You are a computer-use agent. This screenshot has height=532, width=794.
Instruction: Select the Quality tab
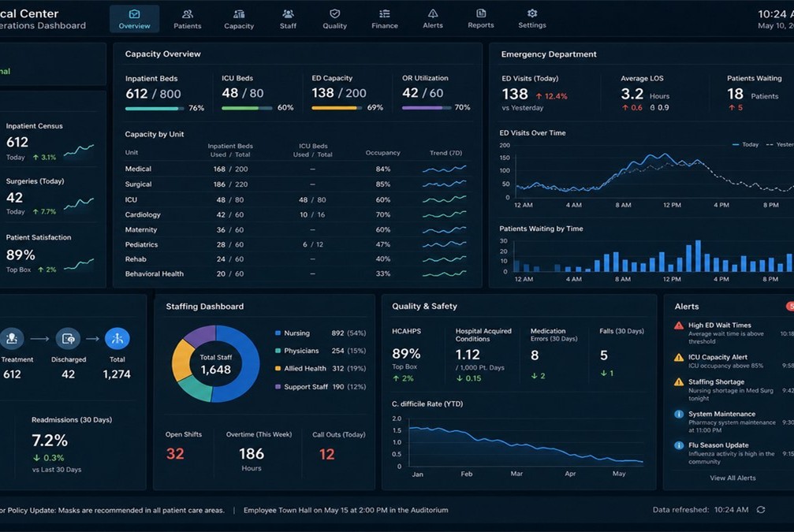pyautogui.click(x=335, y=19)
